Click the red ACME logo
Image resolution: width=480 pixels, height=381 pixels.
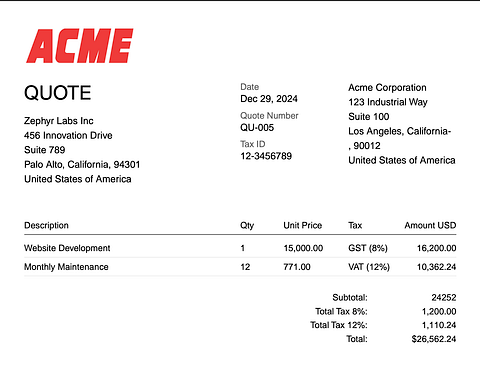[x=80, y=46]
